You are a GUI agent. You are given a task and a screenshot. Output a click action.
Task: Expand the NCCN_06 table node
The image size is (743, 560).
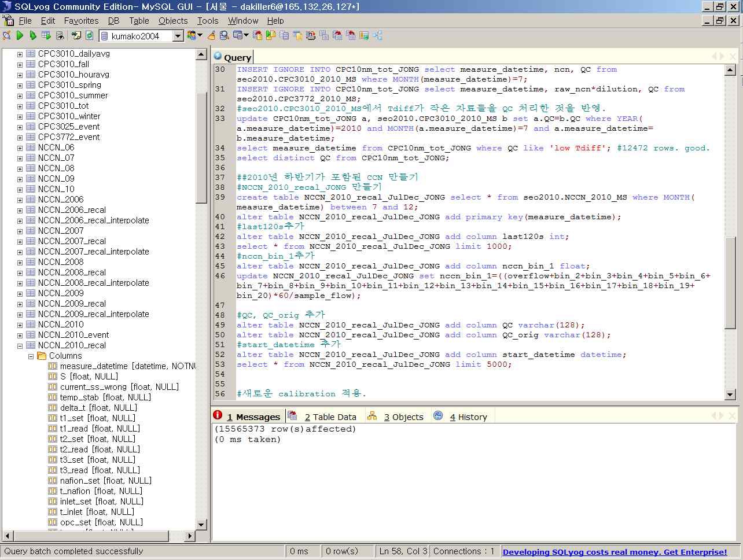[x=20, y=148]
